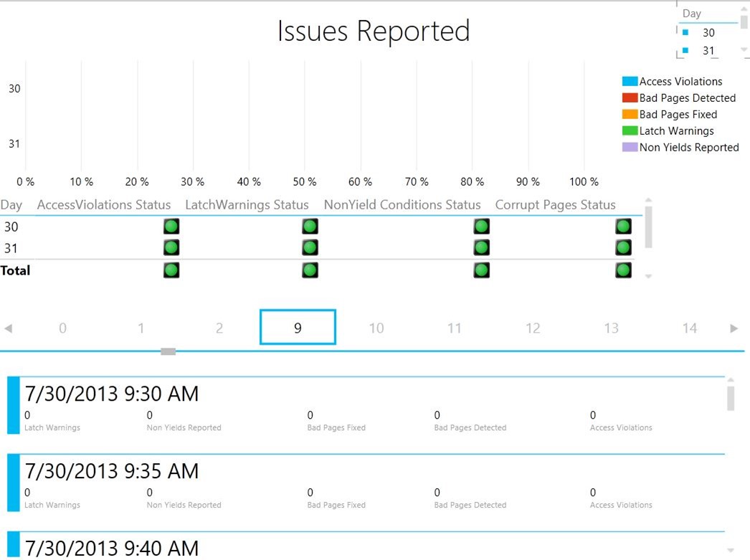750x560 pixels.
Task: Click Total row AccessViolations status light
Action: tap(171, 270)
